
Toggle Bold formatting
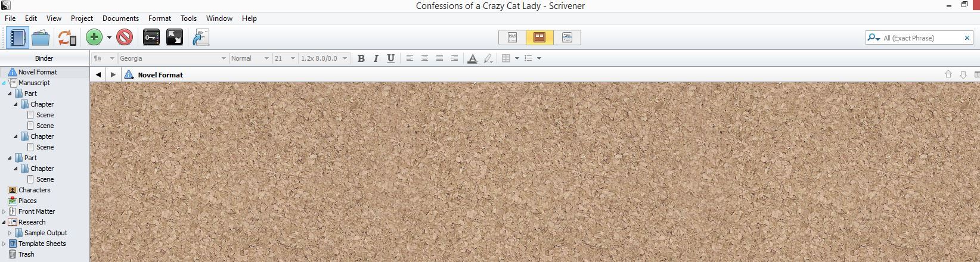pos(361,58)
